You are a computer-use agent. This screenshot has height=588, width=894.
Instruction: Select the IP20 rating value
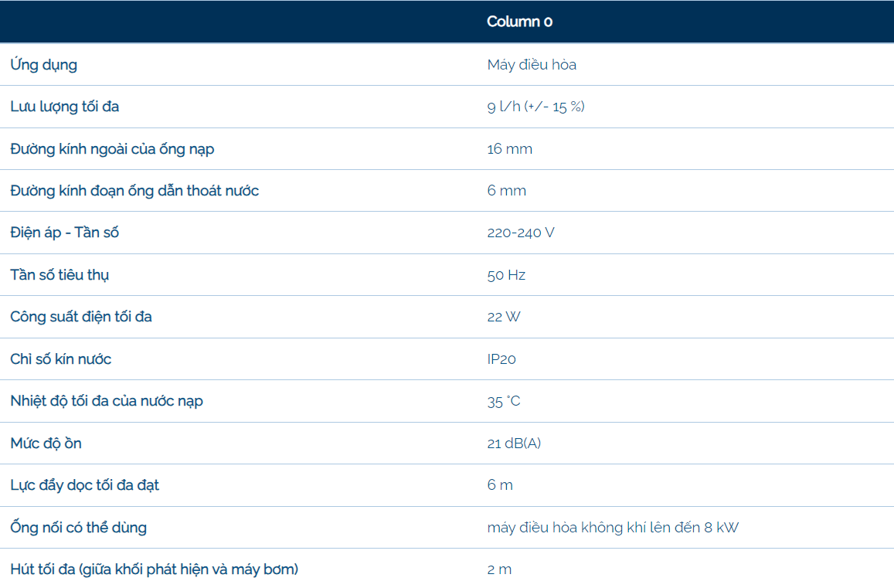coord(501,359)
